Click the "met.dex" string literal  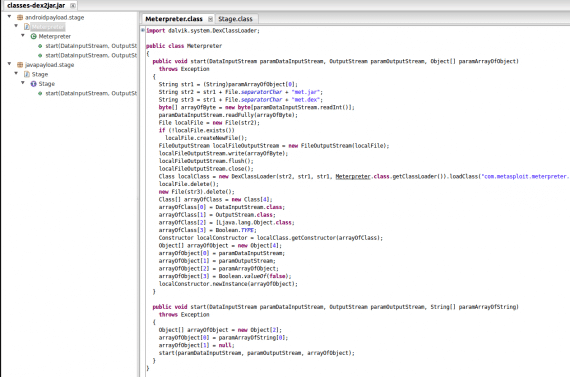tap(307, 100)
